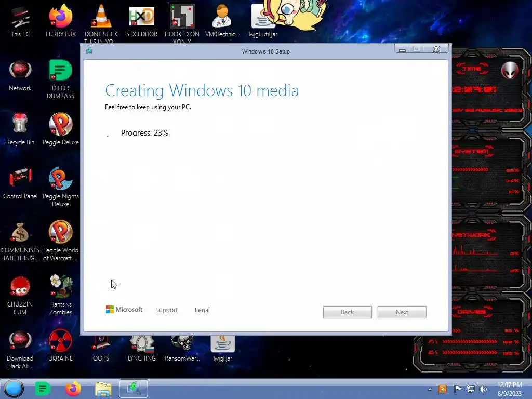
Task: Open the Control Panel desktop icon
Action: (20, 183)
